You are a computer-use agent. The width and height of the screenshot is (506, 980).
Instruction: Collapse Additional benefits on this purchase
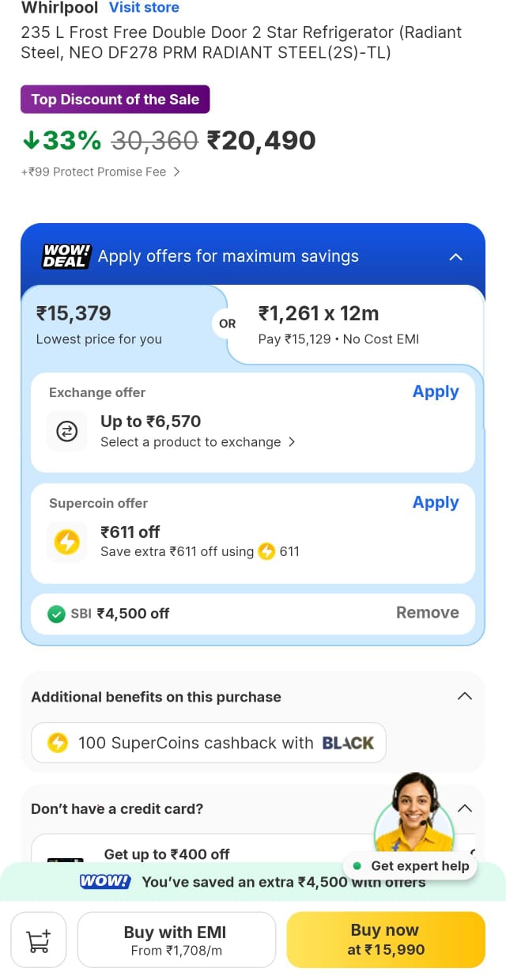pyautogui.click(x=465, y=696)
